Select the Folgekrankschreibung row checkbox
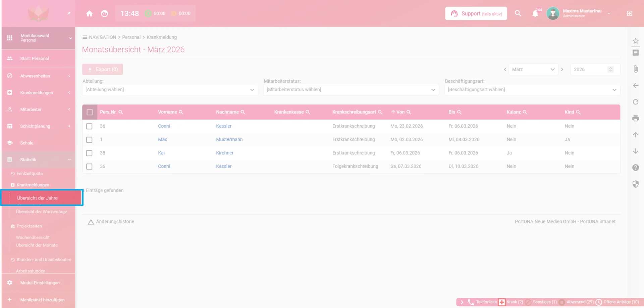 [x=89, y=167]
